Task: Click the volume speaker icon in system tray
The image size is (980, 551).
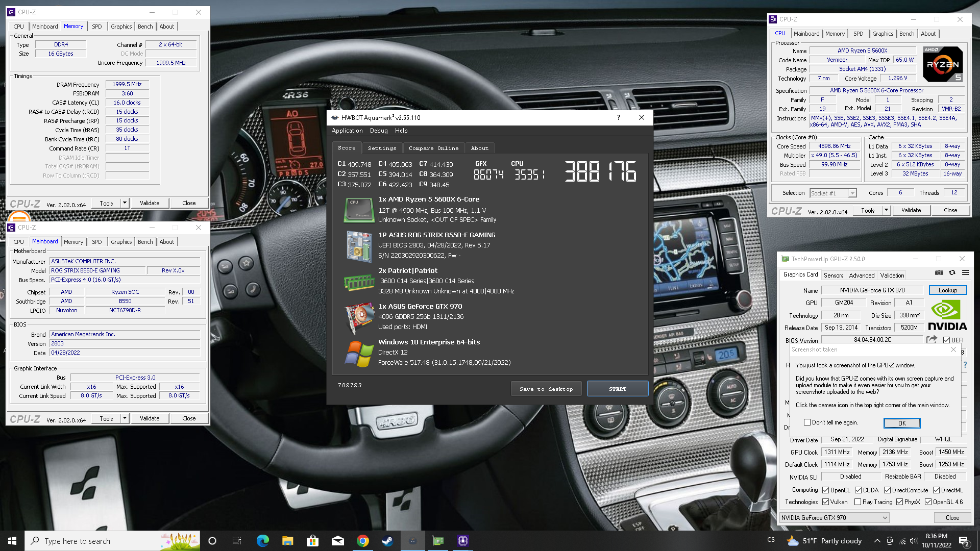Action: pyautogui.click(x=914, y=541)
